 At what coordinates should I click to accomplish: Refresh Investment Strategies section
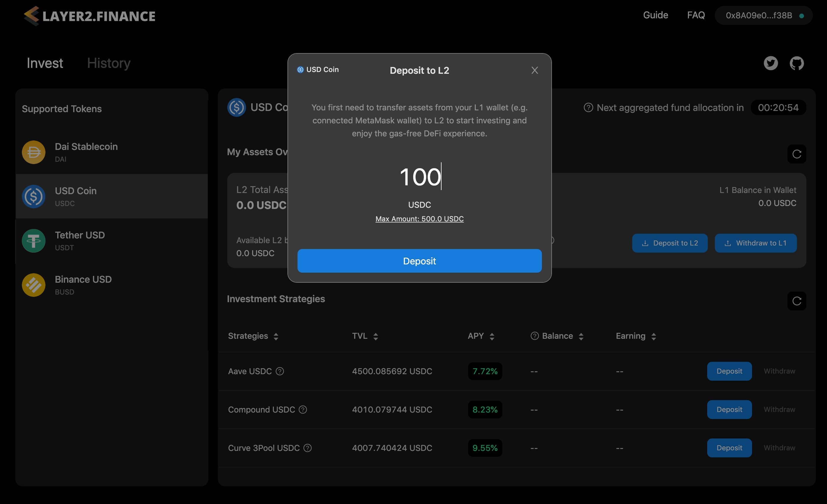click(x=797, y=301)
